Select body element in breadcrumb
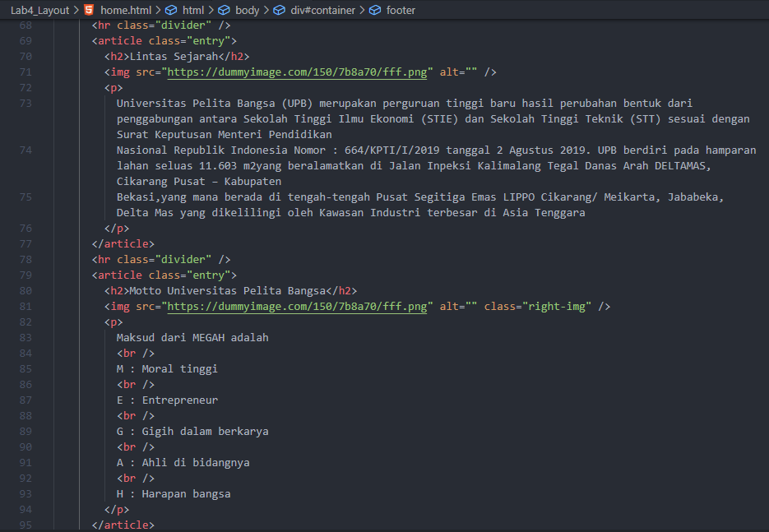The height and width of the screenshot is (532, 769). click(248, 10)
